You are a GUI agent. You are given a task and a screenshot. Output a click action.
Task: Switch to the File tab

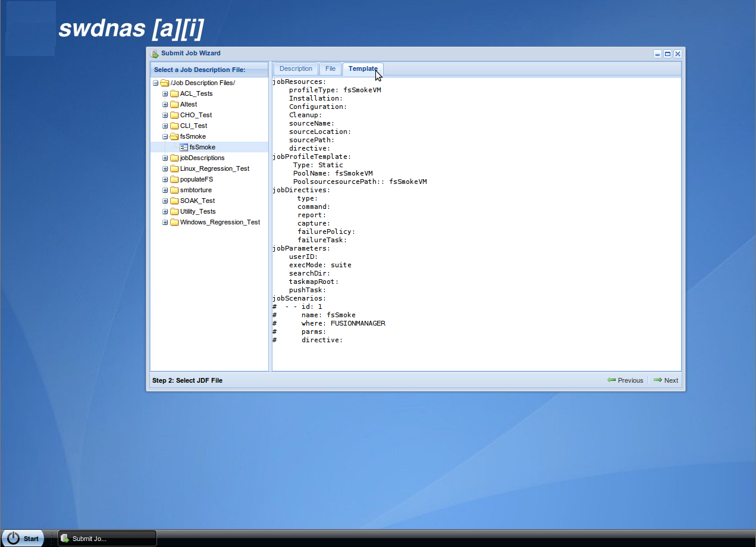point(330,69)
